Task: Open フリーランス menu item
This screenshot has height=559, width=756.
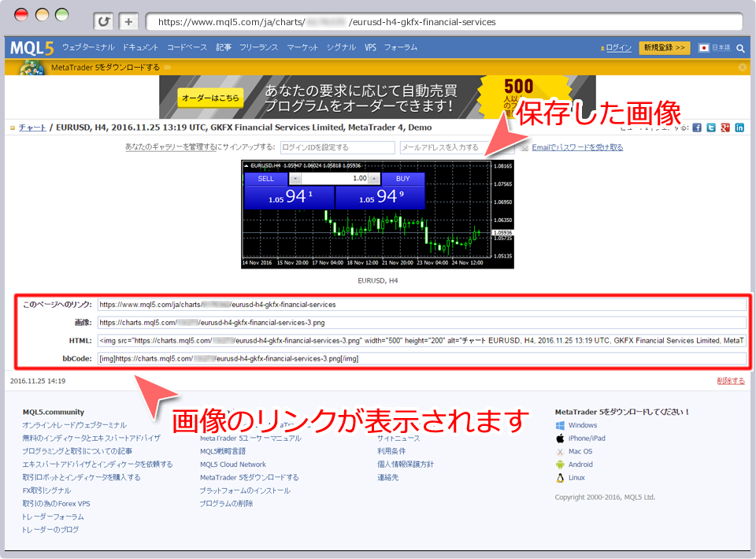Action: pos(259,47)
